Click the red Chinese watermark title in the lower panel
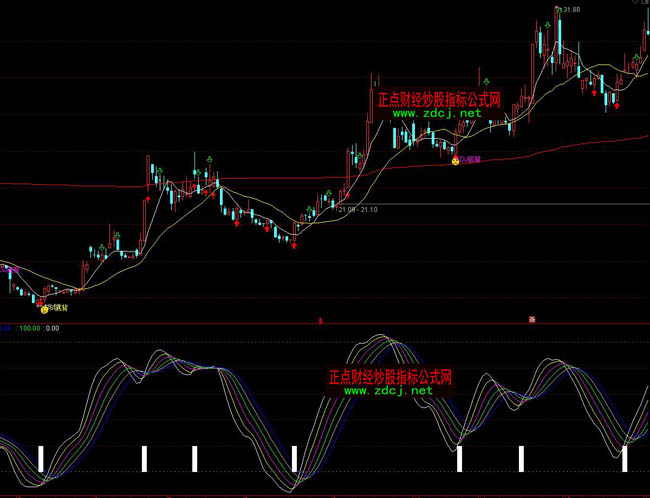This screenshot has height=498, width=650. 390,378
